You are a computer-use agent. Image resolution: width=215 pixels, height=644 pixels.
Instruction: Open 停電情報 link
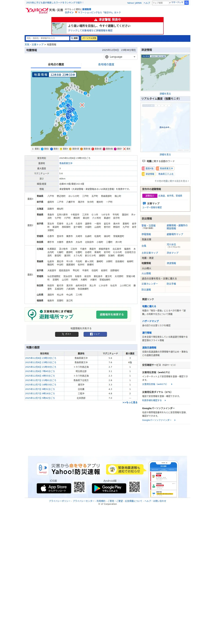pos(146,234)
